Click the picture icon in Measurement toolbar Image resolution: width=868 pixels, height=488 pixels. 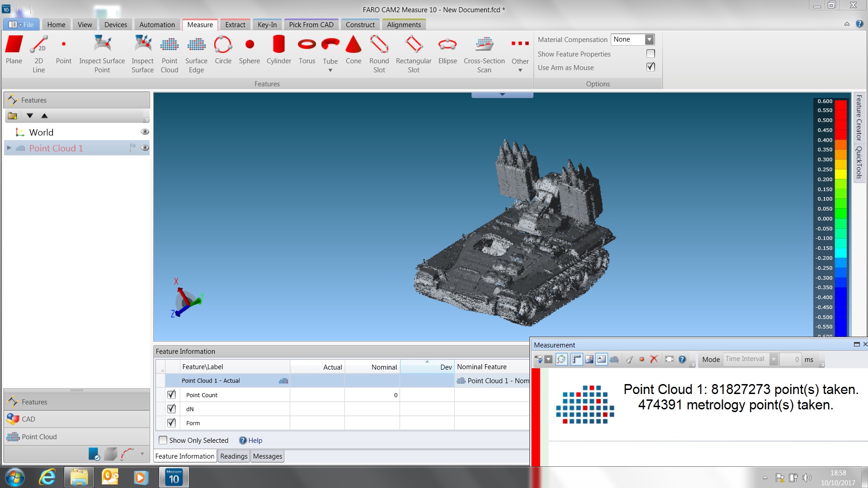pyautogui.click(x=589, y=360)
